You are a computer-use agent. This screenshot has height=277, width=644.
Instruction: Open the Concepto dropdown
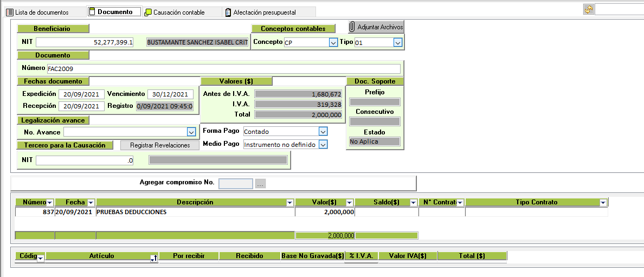click(x=333, y=42)
